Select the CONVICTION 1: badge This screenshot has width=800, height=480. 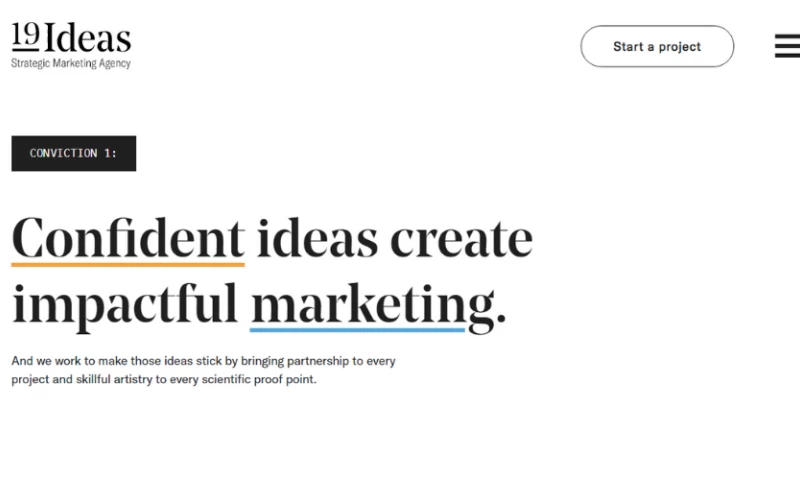click(73, 154)
